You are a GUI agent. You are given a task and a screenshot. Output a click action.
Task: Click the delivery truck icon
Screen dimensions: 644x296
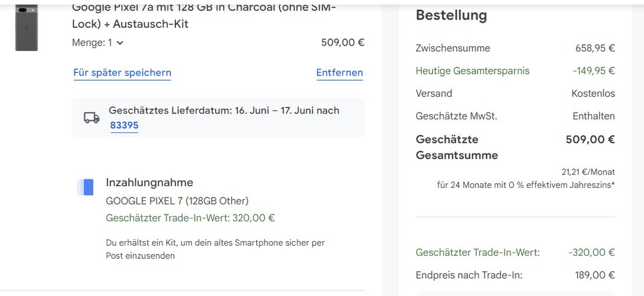(x=92, y=118)
